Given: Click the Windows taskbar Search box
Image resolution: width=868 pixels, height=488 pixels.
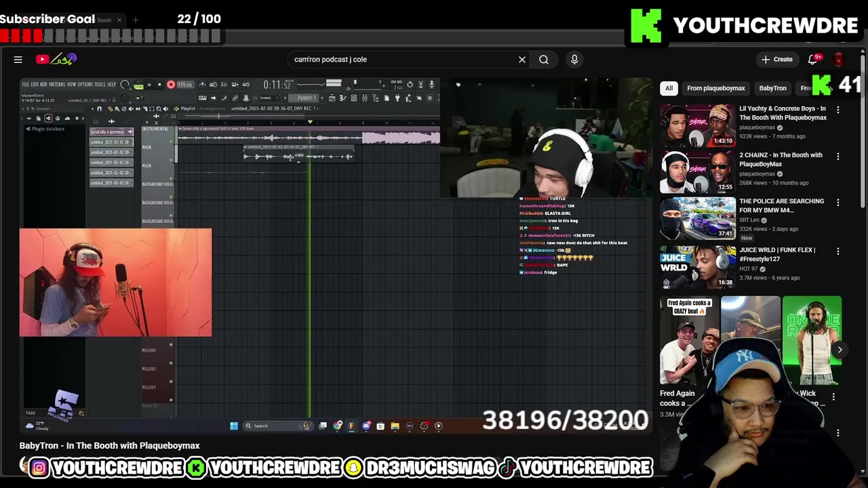Looking at the screenshot, I should (x=277, y=426).
